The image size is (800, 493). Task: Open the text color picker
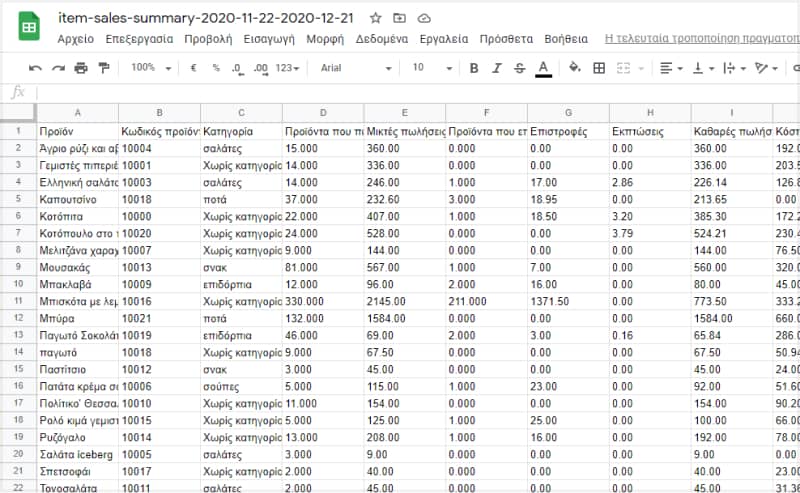click(x=543, y=68)
